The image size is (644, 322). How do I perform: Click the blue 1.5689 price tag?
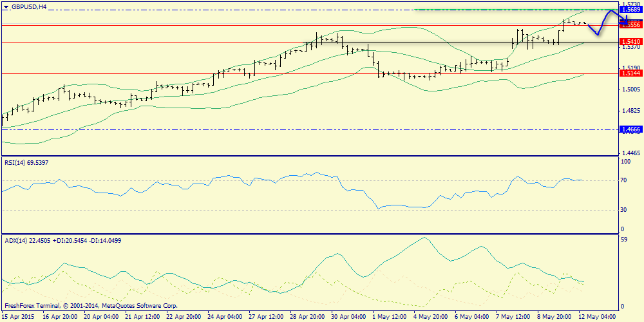(x=630, y=9)
